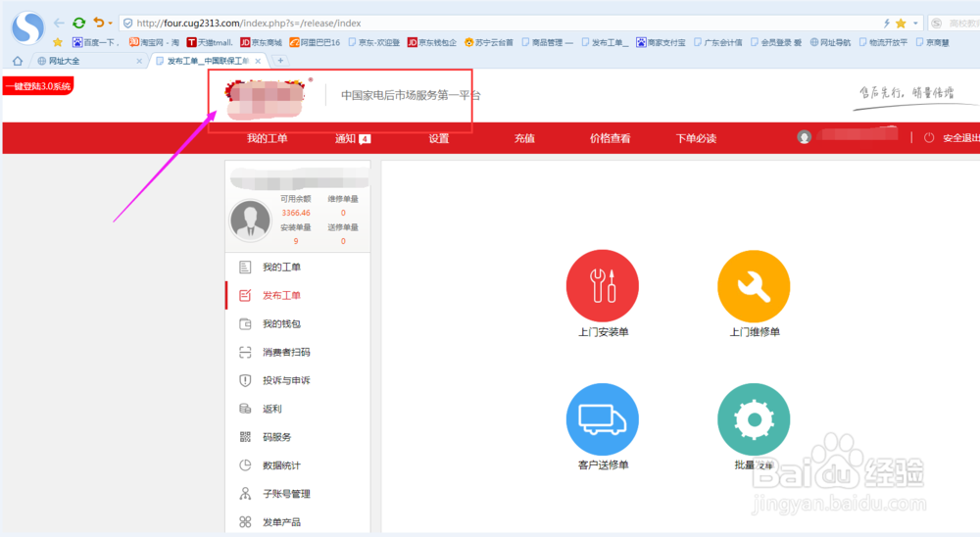
Task: Open 价格查看 in the red navigation bar
Action: click(610, 138)
